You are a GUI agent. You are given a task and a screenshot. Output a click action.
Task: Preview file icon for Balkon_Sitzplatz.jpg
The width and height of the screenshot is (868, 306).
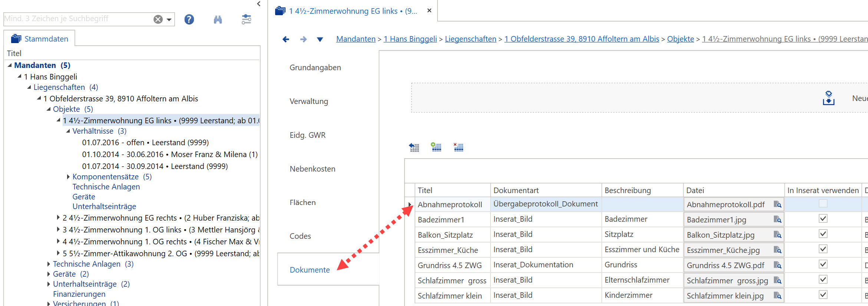coord(778,235)
